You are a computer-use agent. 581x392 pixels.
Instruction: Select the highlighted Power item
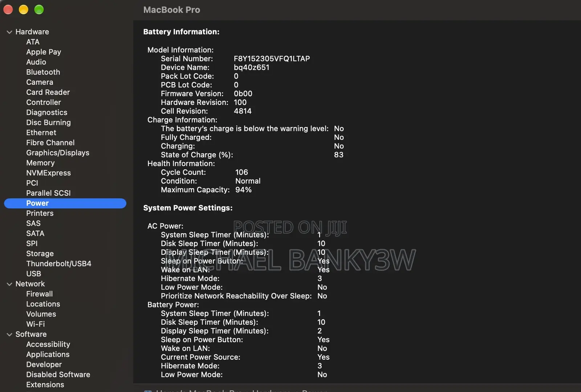[65, 203]
